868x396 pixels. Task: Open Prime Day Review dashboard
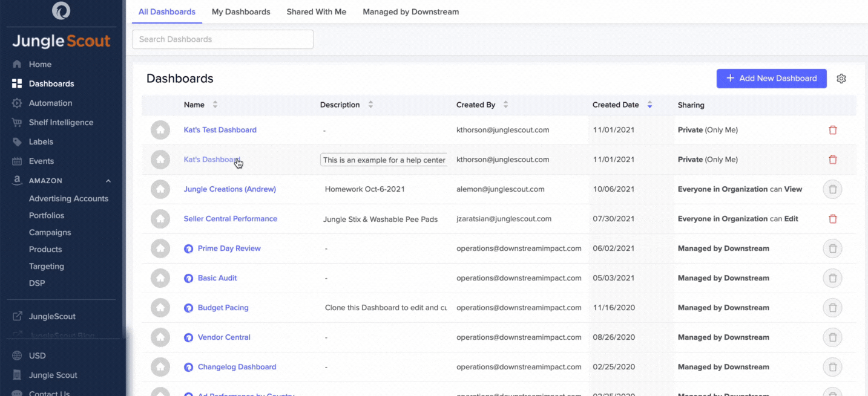click(229, 248)
